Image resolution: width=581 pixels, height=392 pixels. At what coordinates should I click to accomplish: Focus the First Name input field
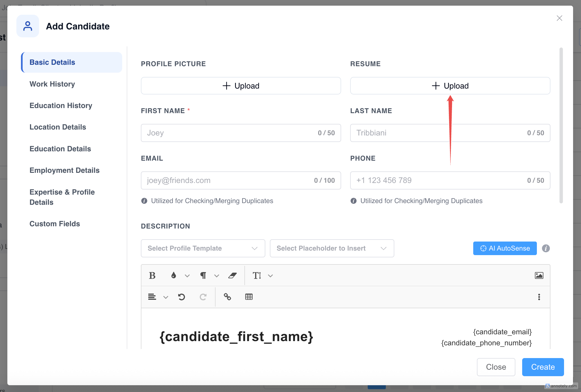point(241,133)
